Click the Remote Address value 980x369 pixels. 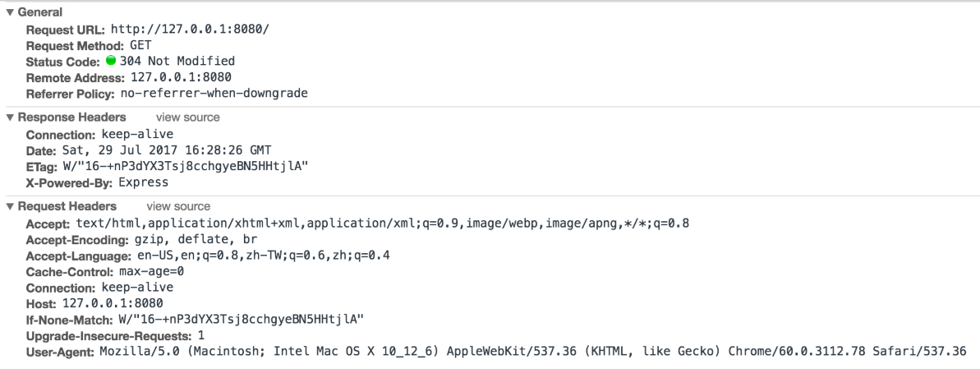tap(182, 77)
